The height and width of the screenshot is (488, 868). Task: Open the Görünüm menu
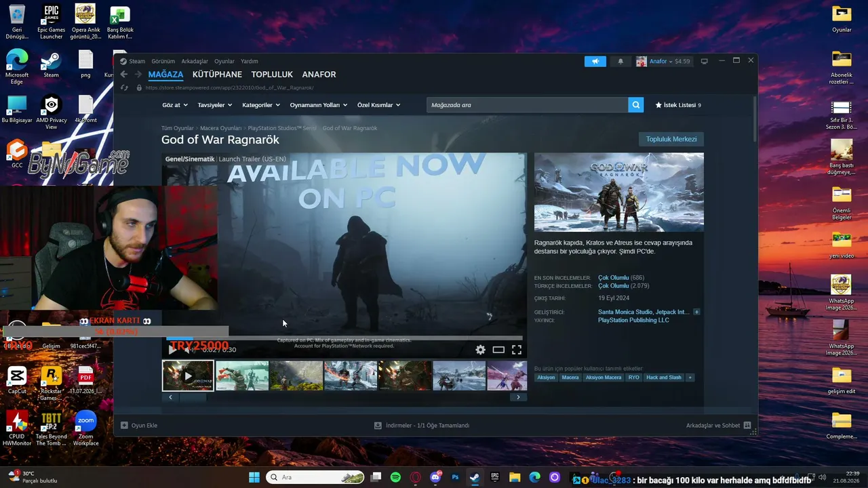coord(163,61)
